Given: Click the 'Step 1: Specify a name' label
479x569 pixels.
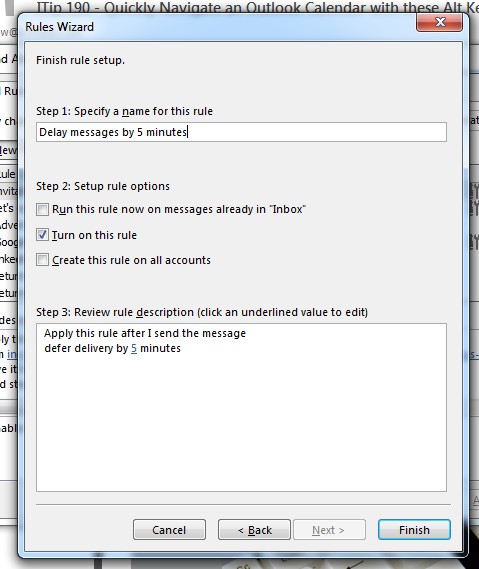Looking at the screenshot, I should coord(124,111).
